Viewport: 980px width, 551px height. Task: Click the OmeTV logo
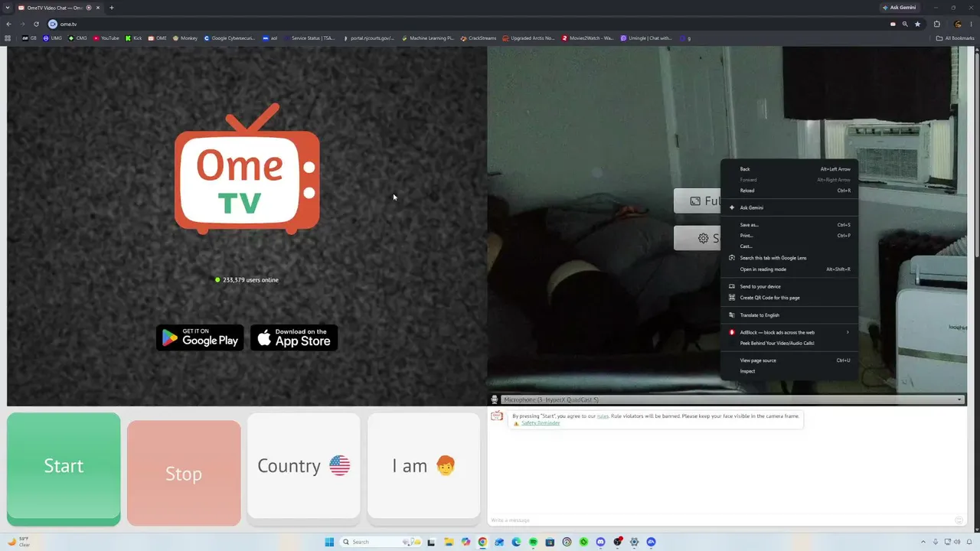247,169
